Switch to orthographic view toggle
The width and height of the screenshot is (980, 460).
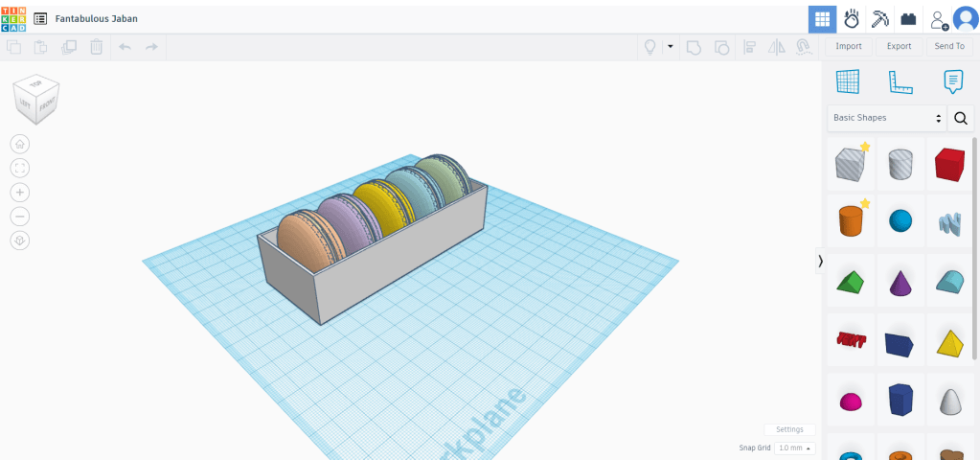(x=20, y=241)
